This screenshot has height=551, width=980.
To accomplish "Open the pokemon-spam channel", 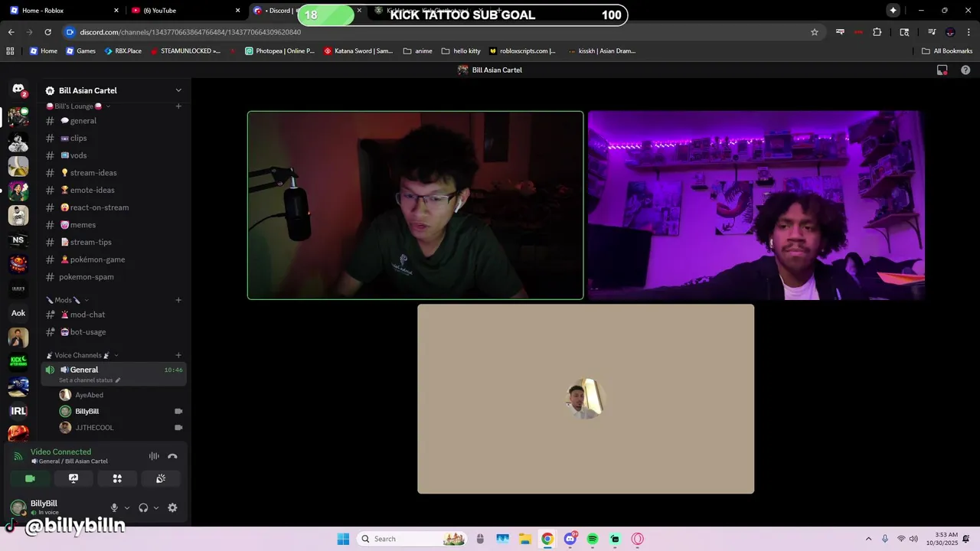I will [114, 277].
